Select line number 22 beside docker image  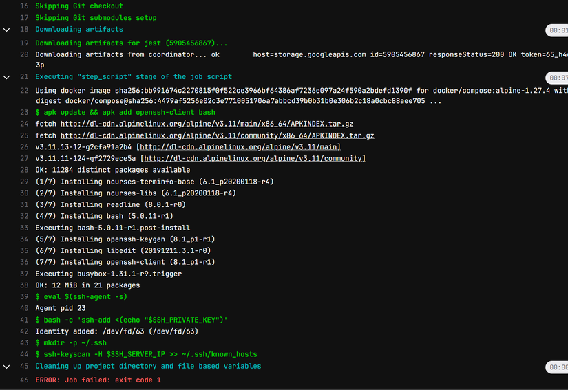click(x=24, y=91)
